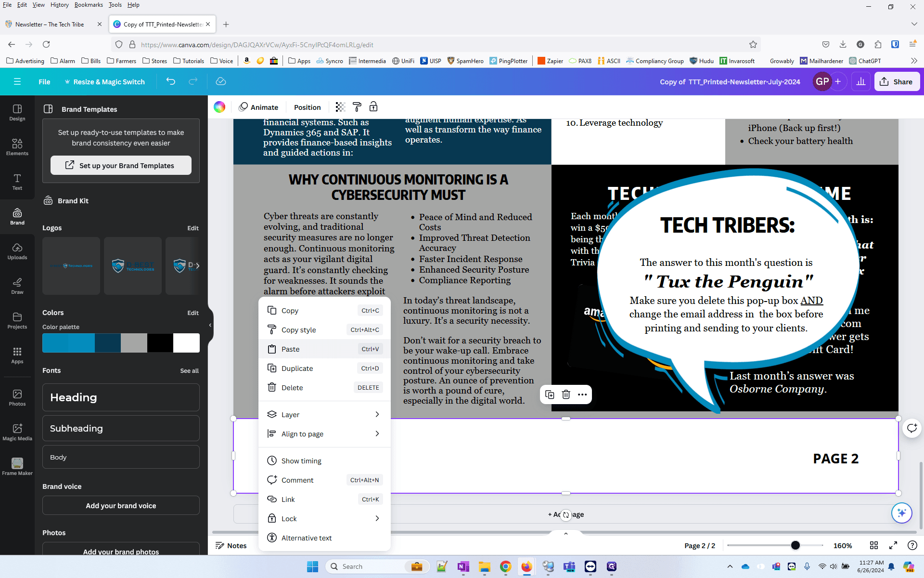Open the analytics chart icon

point(861,81)
